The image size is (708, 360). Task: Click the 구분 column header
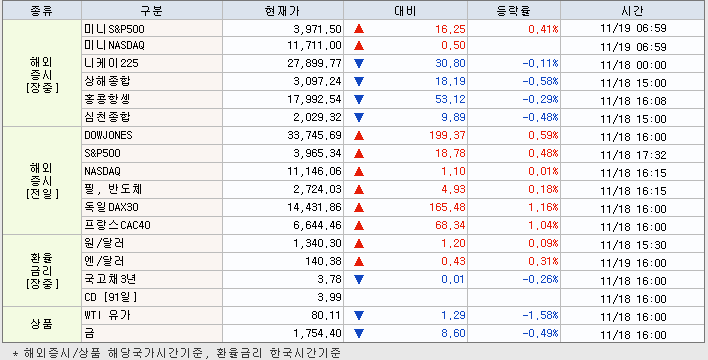point(152,10)
